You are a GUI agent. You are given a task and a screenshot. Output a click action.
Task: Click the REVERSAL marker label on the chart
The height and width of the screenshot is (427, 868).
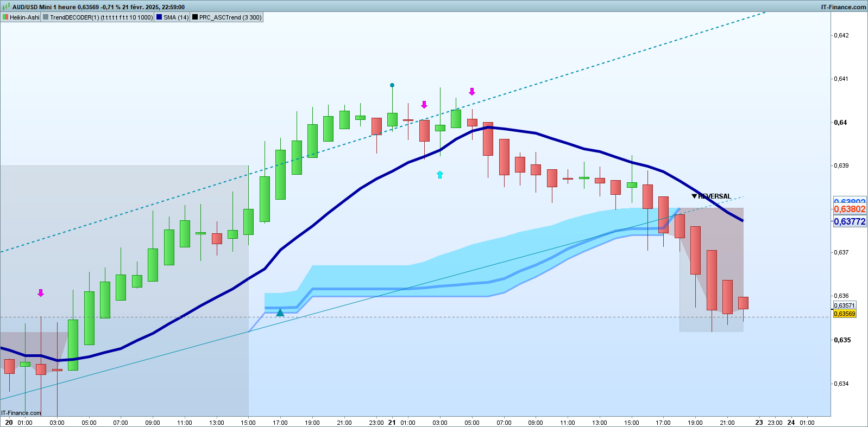point(714,196)
